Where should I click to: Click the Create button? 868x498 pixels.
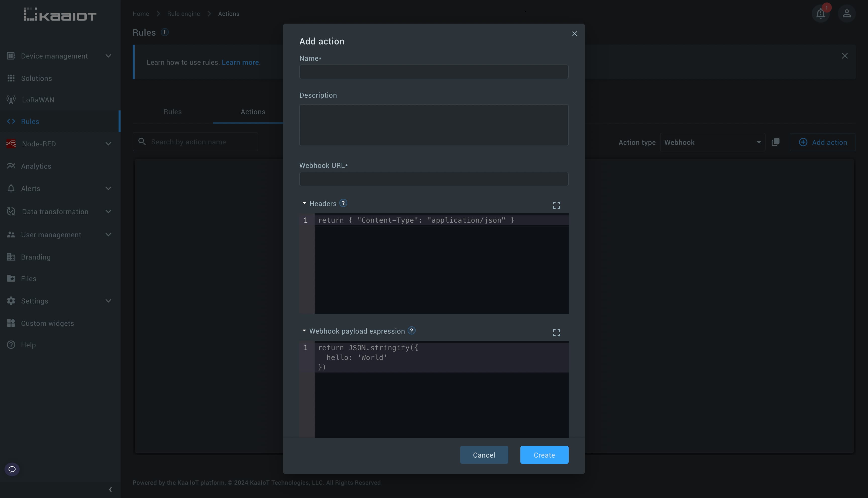click(544, 455)
